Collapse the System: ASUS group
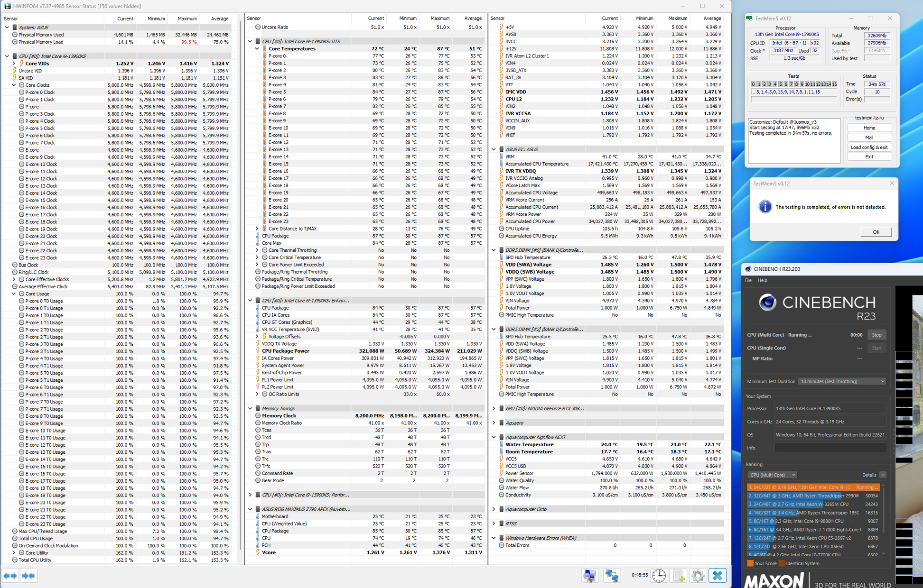Image resolution: width=923 pixels, height=588 pixels. click(7, 28)
